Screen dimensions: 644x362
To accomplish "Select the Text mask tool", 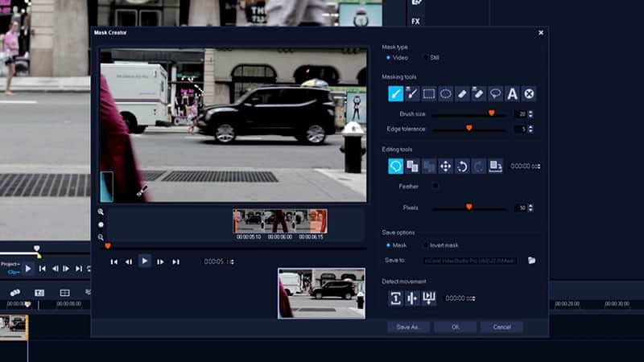I will [x=512, y=93].
